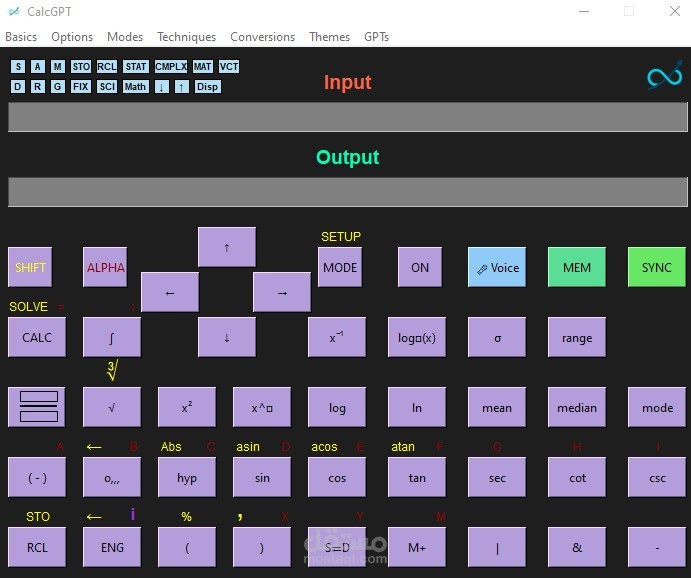Click the MODE button
Image resolution: width=691 pixels, height=578 pixels.
pos(340,267)
